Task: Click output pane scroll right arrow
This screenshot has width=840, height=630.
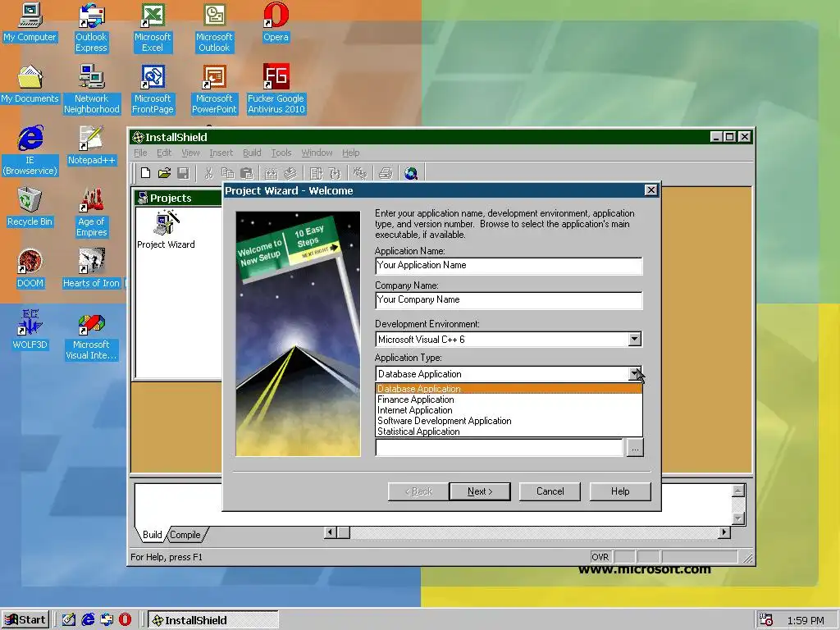Action: pos(724,532)
